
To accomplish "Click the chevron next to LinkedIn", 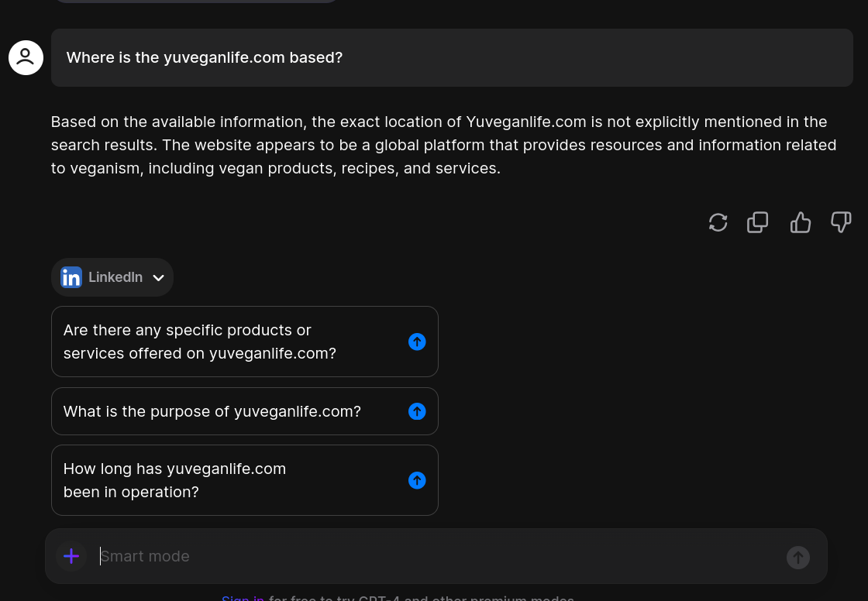I will [x=158, y=278].
